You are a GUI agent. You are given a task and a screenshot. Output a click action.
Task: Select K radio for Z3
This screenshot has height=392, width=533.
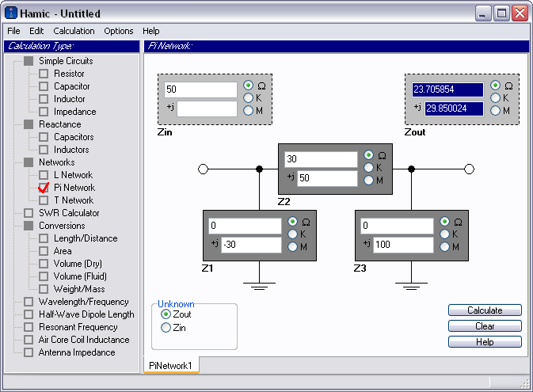pos(444,234)
